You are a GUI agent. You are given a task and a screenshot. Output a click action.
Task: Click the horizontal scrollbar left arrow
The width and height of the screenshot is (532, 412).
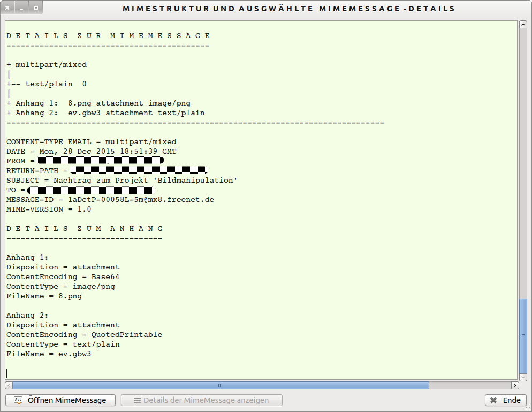pos(9,385)
